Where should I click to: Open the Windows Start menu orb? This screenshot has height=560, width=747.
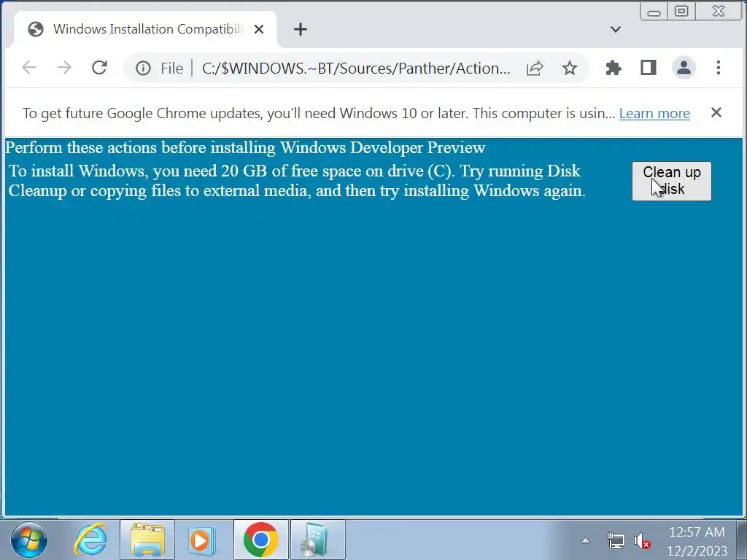click(28, 540)
